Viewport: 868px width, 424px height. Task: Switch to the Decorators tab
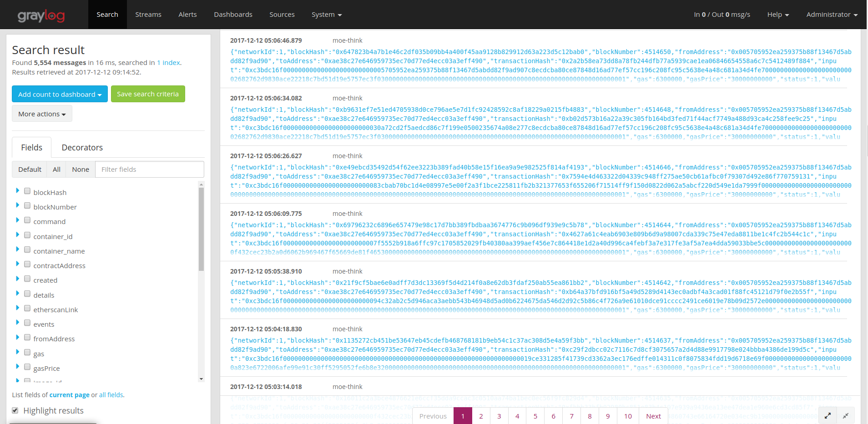[82, 147]
